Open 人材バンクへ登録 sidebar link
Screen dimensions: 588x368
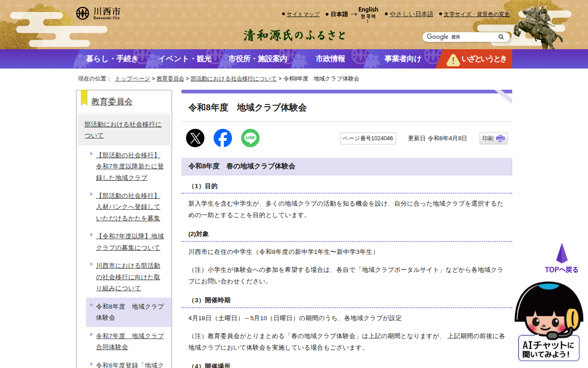pos(128,207)
